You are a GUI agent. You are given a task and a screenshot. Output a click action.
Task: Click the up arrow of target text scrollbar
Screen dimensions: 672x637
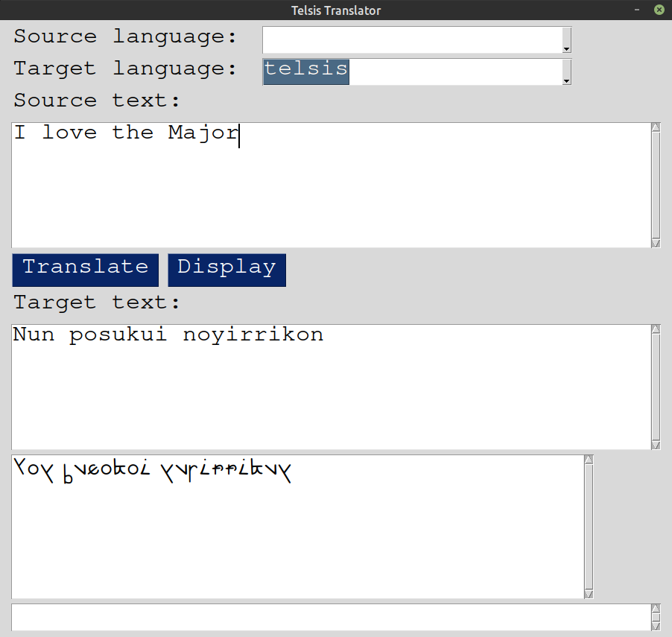point(656,328)
